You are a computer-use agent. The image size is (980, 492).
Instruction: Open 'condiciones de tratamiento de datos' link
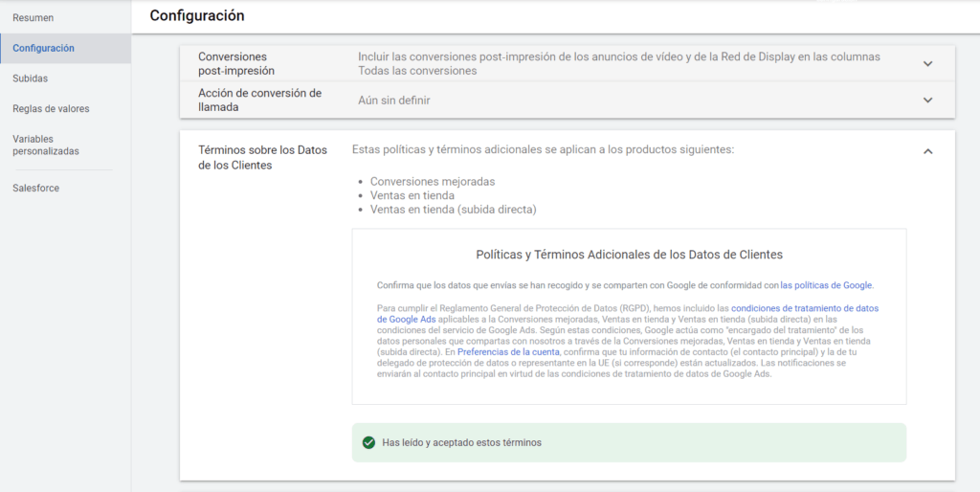point(628,314)
